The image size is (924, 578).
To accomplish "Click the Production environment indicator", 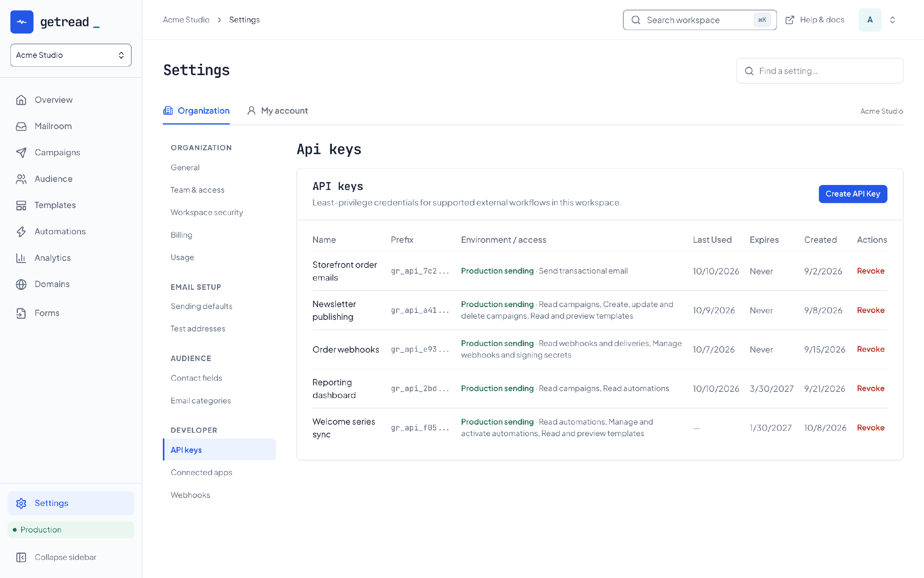I will pyautogui.click(x=71, y=530).
